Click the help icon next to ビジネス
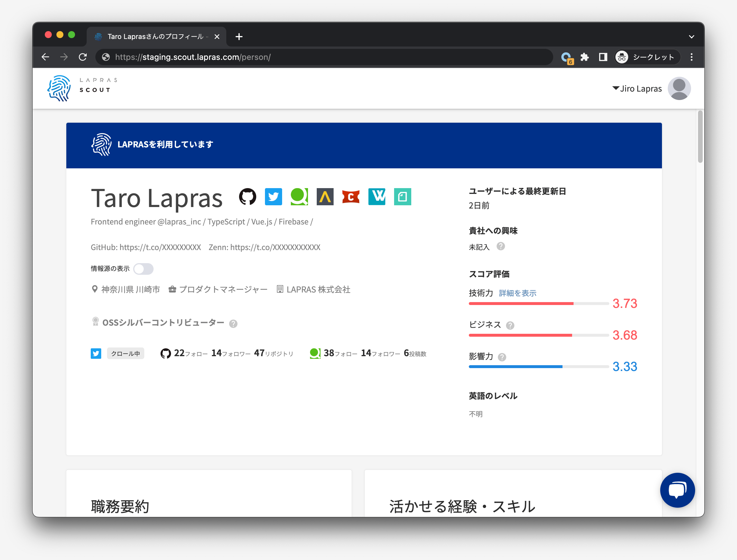This screenshot has height=560, width=737. point(510,325)
